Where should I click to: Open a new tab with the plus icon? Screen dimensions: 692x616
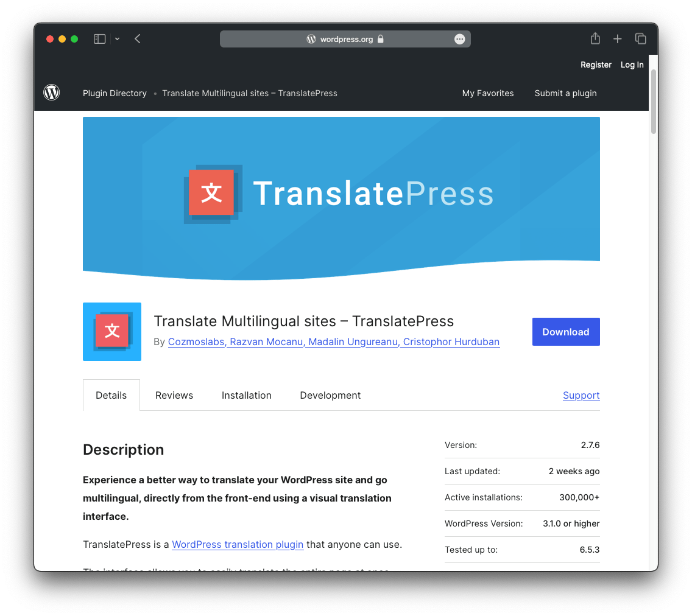coord(618,38)
